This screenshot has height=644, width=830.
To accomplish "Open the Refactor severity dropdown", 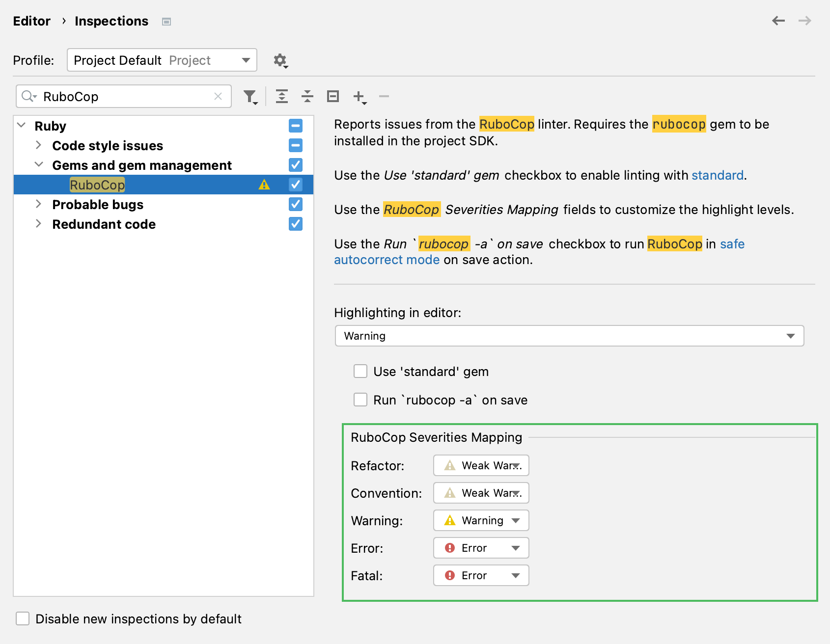I will [481, 465].
